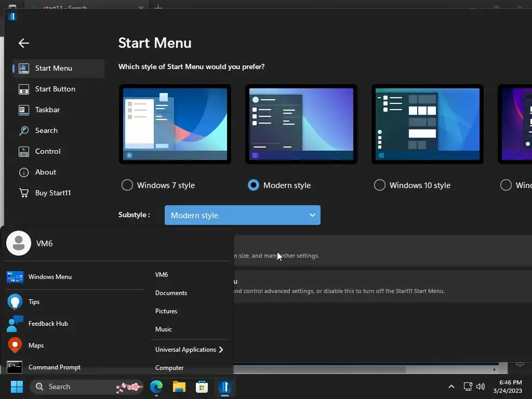Click the horizontal scrollbar right arrow

click(495, 369)
